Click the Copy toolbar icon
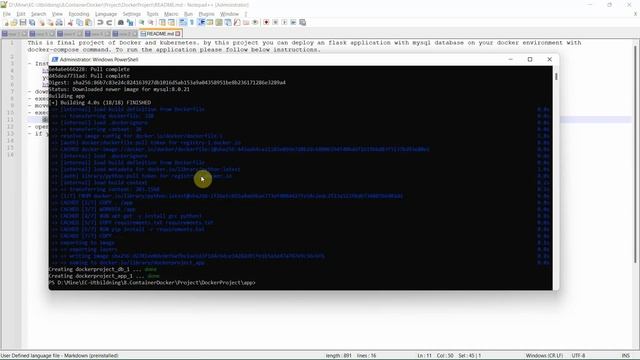The height and width of the screenshot is (360, 640). [x=79, y=22]
